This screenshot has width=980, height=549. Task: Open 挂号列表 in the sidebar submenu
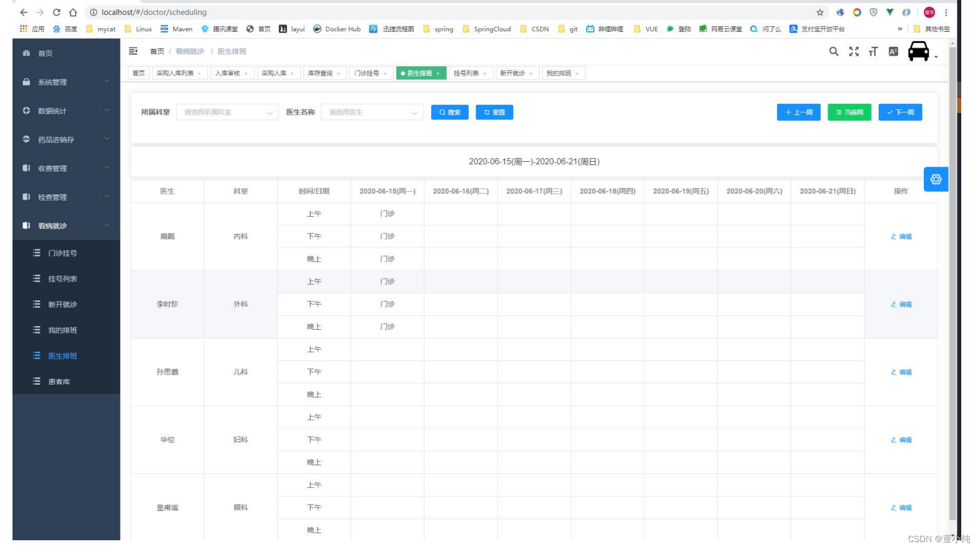pyautogui.click(x=66, y=279)
